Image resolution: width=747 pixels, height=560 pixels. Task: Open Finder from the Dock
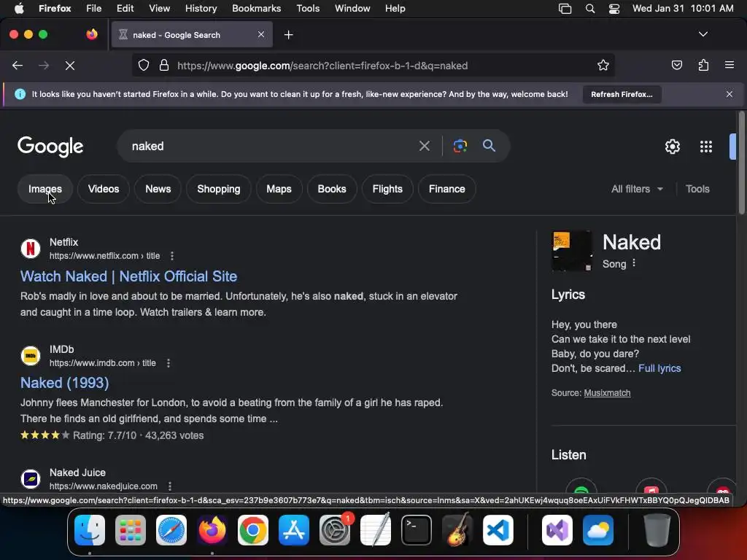tap(90, 530)
